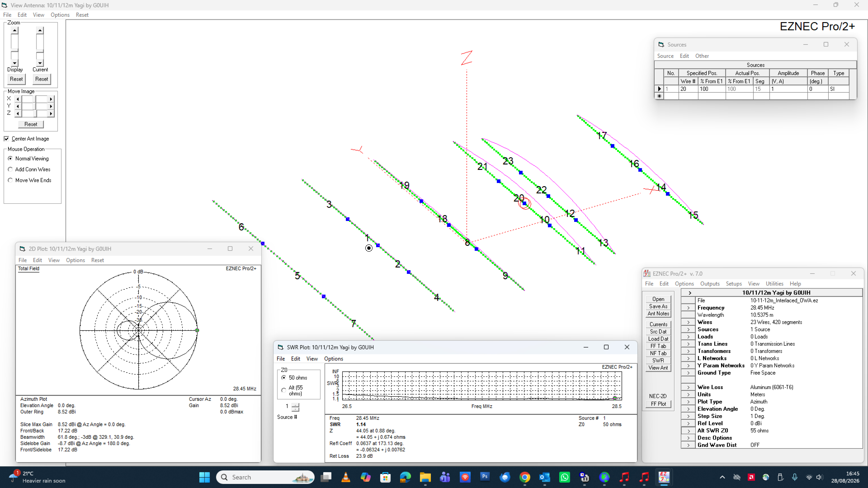
Task: Click Display zoom down arrow
Action: click(x=14, y=63)
